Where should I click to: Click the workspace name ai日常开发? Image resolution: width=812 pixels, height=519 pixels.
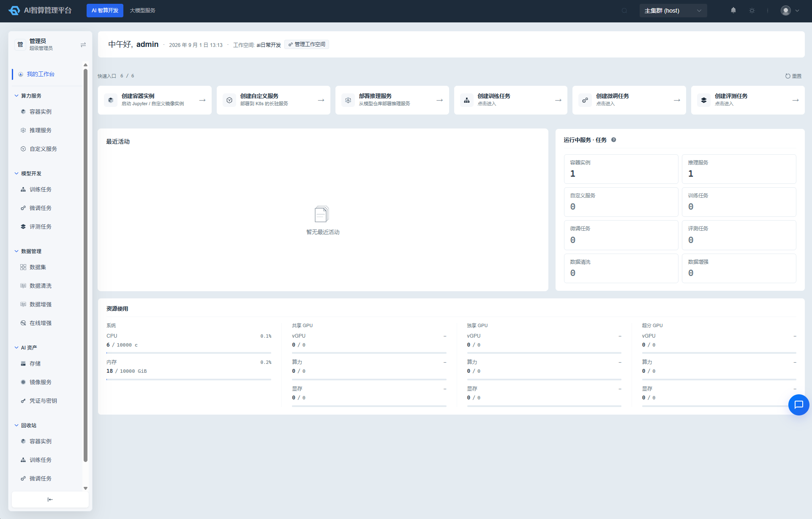click(269, 45)
